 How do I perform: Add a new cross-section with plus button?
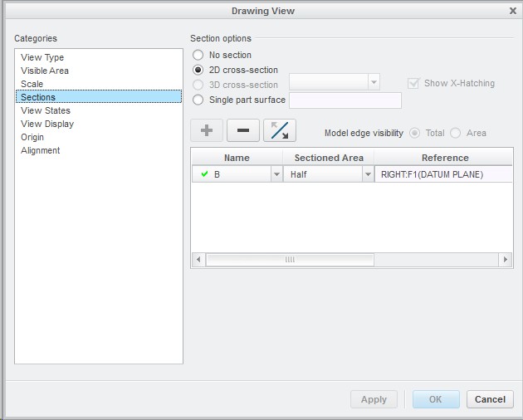tap(207, 130)
